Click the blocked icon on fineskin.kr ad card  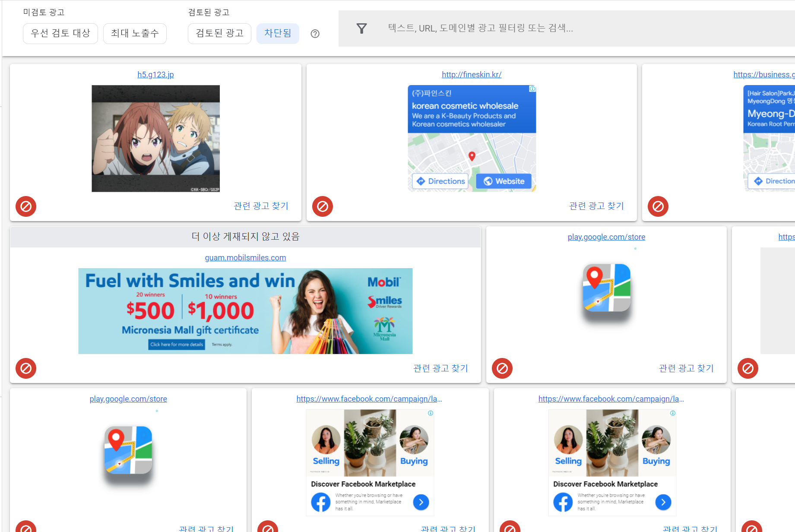[323, 206]
